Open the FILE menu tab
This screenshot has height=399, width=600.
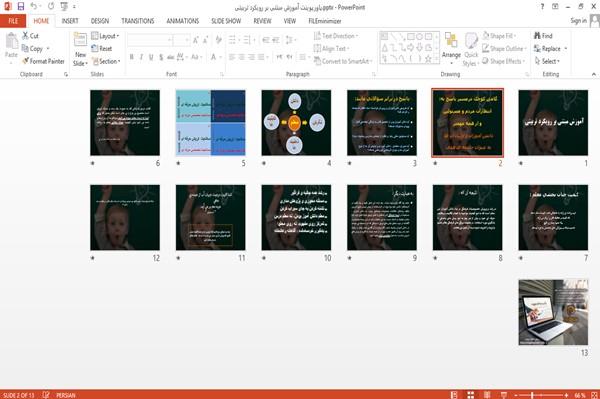pyautogui.click(x=13, y=21)
